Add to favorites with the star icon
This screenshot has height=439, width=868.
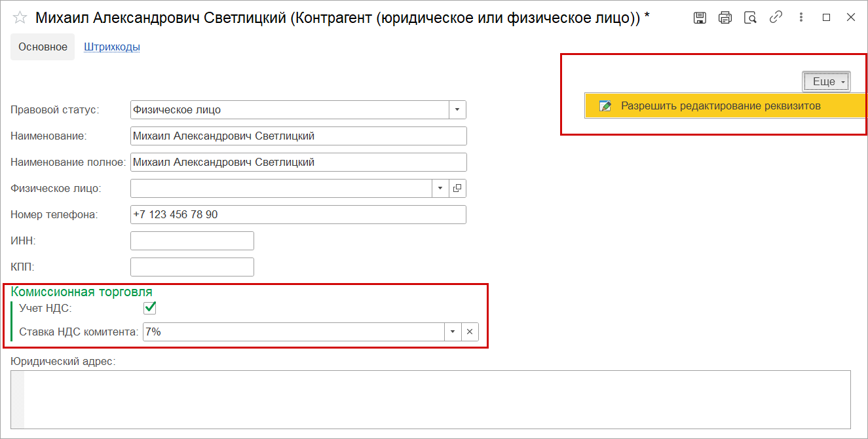(20, 18)
